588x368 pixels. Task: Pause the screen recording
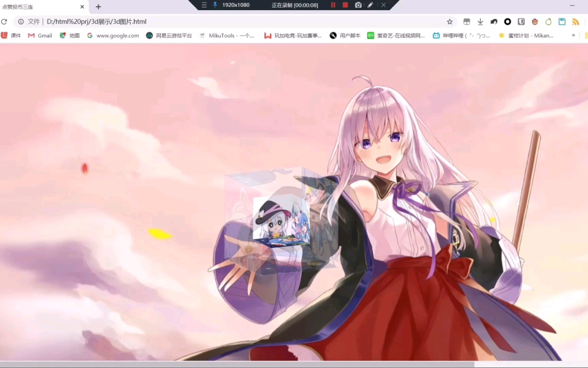point(333,5)
